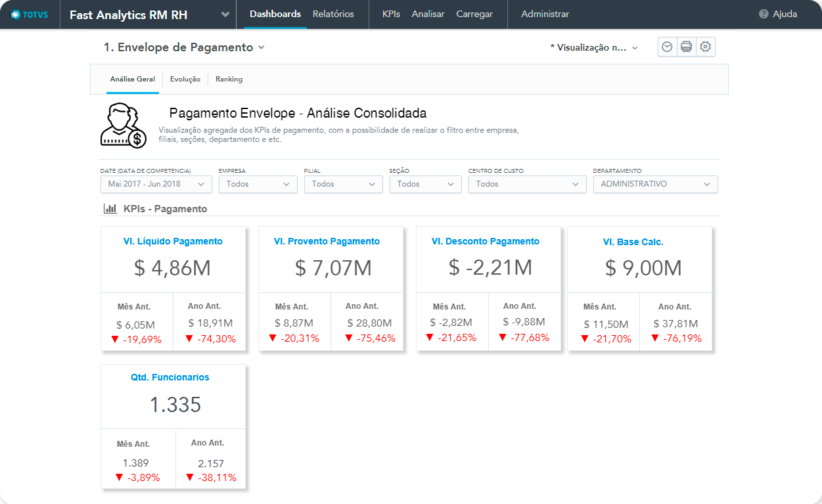Click the clock schedule icon
The image size is (822, 504).
667,47
